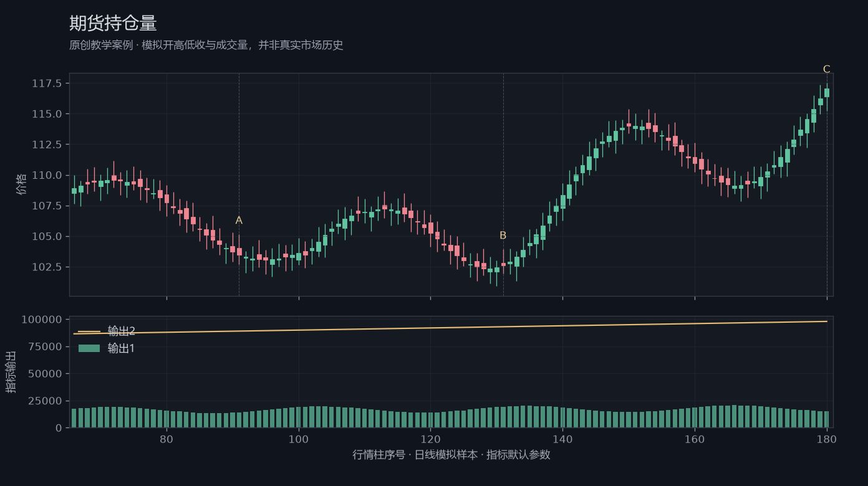The width and height of the screenshot is (868, 486).
Task: Click the 100000 indicator axis tick
Action: 42,320
